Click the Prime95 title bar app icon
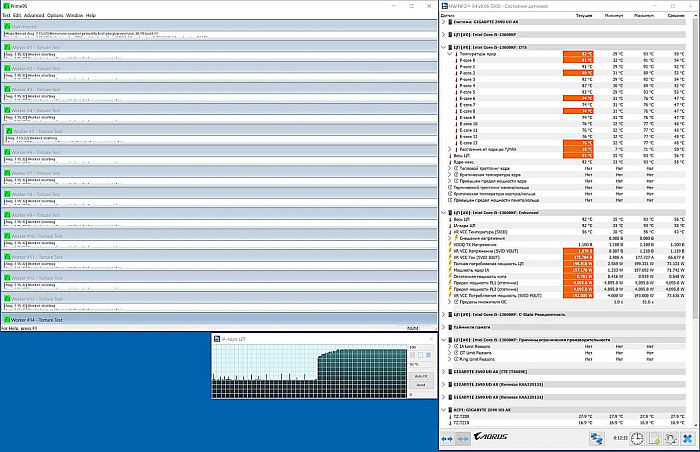The image size is (700, 452). coord(6,6)
